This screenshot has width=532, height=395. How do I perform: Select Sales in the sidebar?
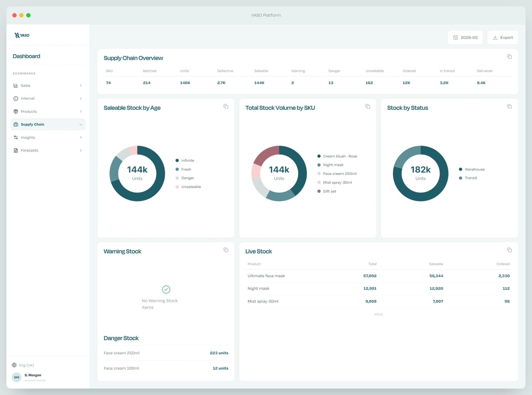tap(48, 85)
